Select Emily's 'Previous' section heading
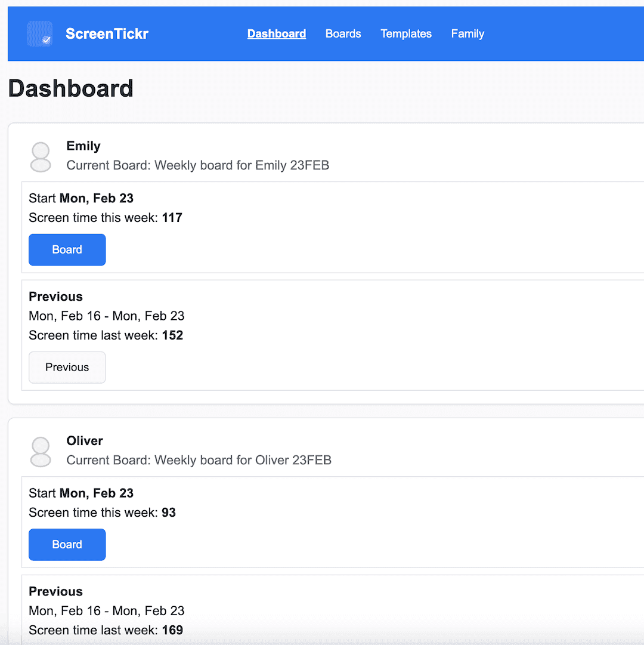This screenshot has width=644, height=645. (x=56, y=297)
